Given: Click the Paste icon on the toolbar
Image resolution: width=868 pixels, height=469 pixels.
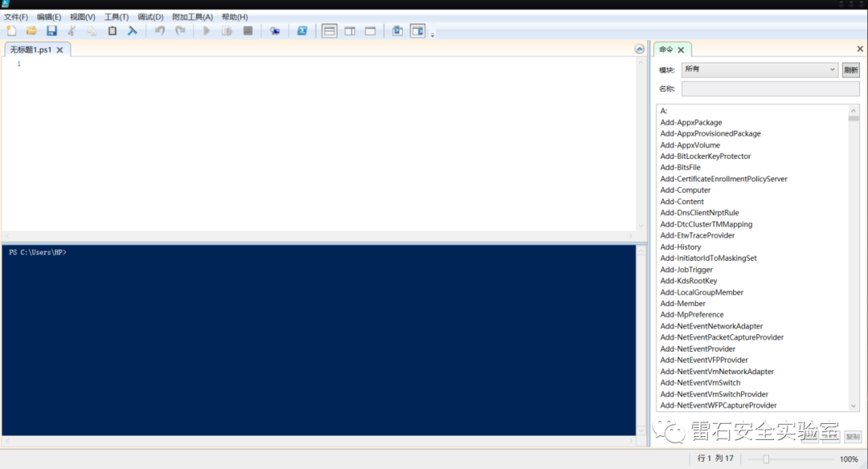Looking at the screenshot, I should point(112,31).
